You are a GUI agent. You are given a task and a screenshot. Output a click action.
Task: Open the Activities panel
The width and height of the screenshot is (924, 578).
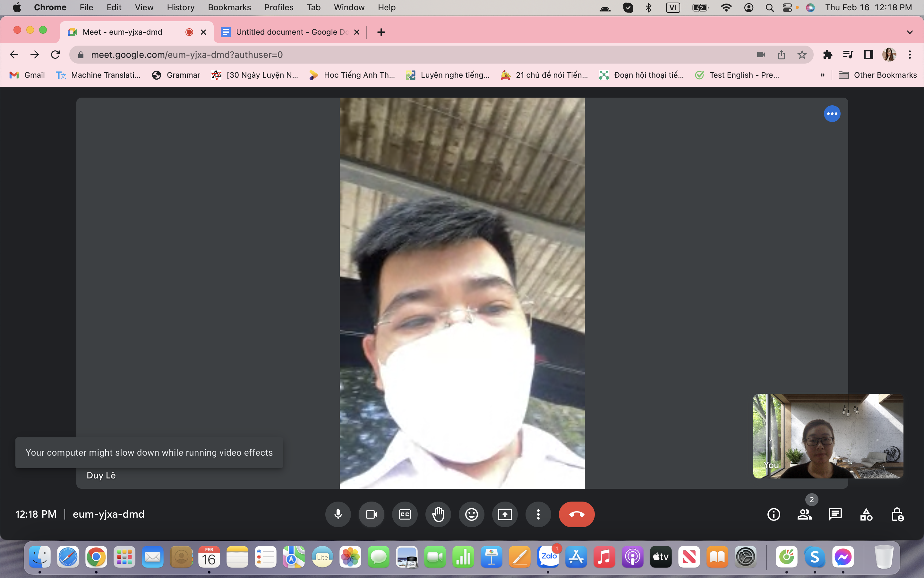(866, 514)
